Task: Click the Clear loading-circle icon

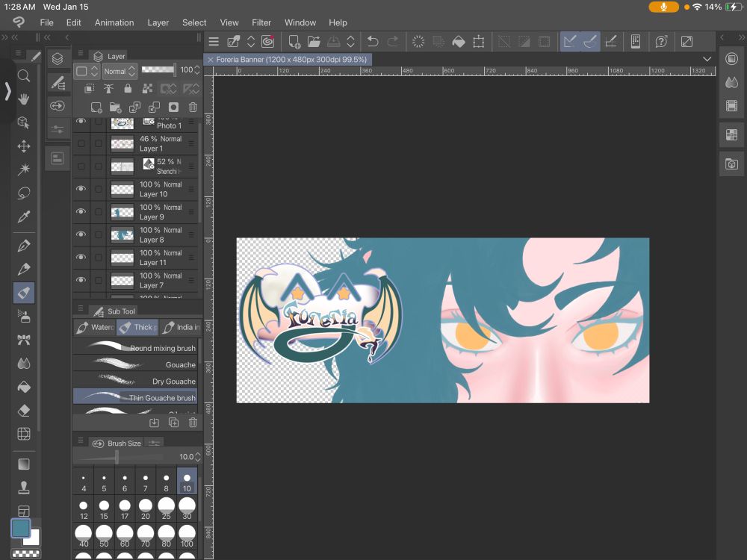Action: click(x=418, y=41)
